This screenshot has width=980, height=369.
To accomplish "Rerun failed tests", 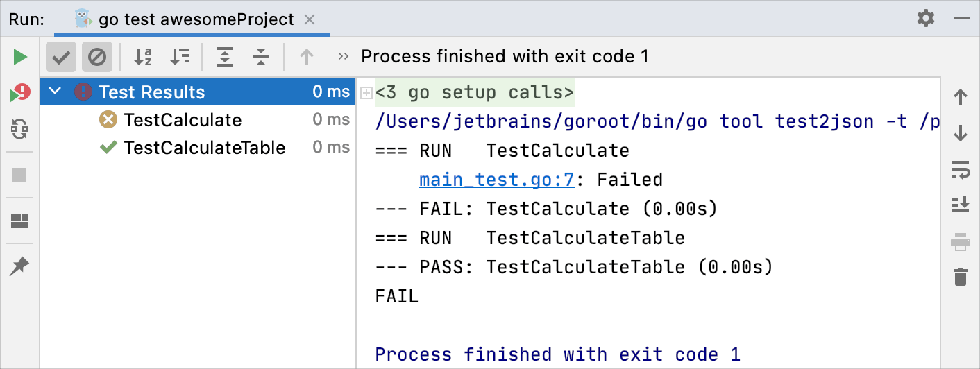I will pos(20,94).
